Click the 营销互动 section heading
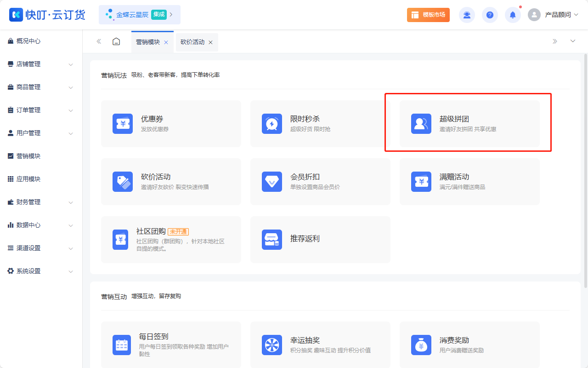This screenshot has width=588, height=368. coord(114,296)
